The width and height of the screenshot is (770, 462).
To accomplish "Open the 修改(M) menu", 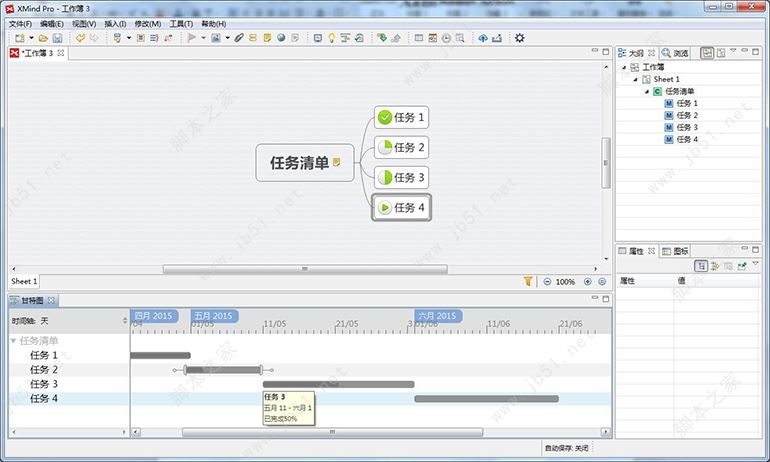I will click(x=147, y=24).
